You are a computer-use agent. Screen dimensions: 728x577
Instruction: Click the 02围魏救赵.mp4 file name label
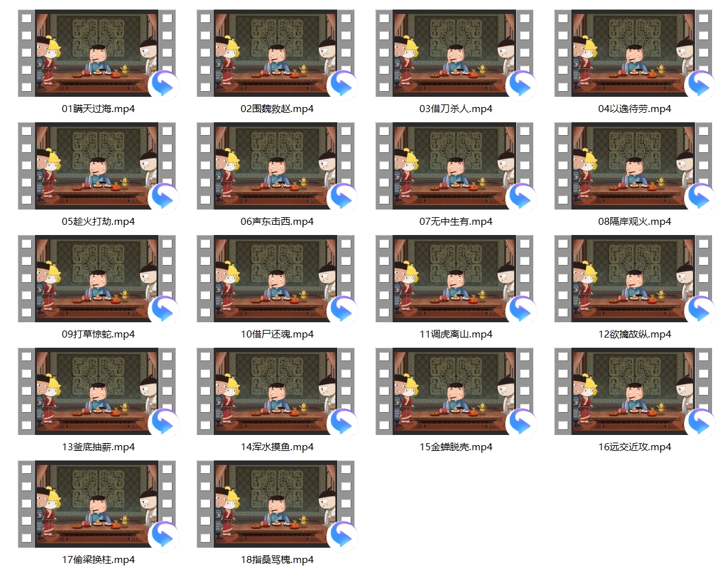pyautogui.click(x=277, y=109)
